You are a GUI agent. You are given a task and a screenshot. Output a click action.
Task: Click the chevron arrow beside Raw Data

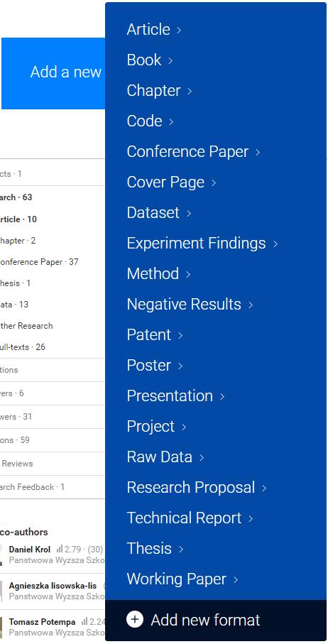[x=202, y=457]
